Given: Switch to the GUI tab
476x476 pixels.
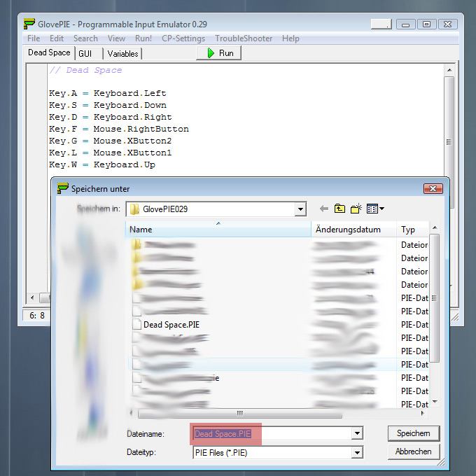Looking at the screenshot, I should click(88, 54).
